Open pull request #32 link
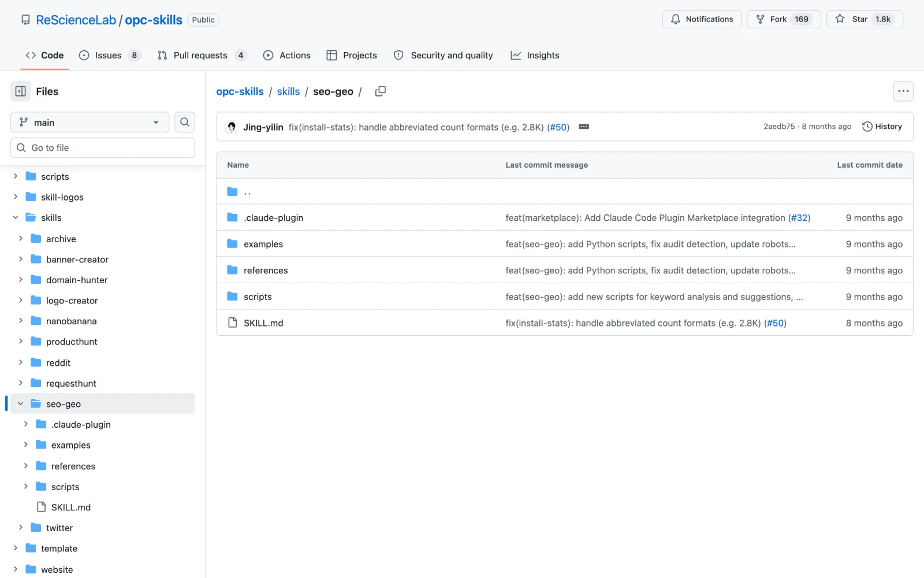This screenshot has width=924, height=578. tap(799, 218)
